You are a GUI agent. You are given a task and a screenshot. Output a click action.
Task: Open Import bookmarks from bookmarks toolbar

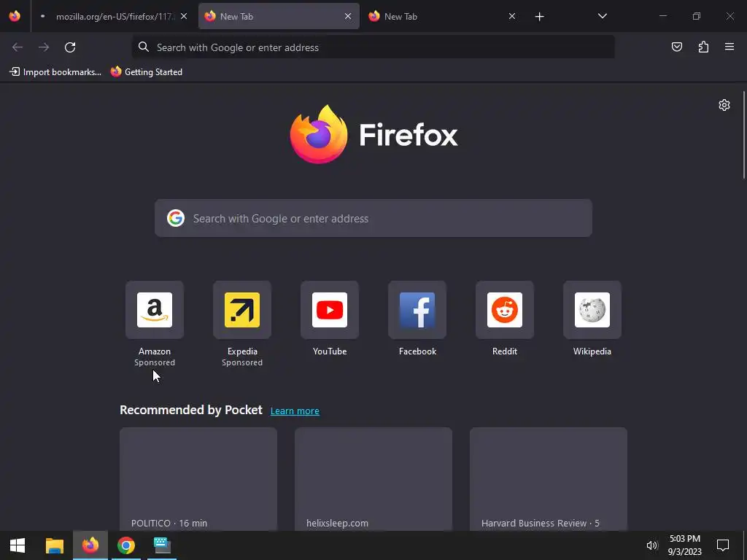click(x=55, y=72)
